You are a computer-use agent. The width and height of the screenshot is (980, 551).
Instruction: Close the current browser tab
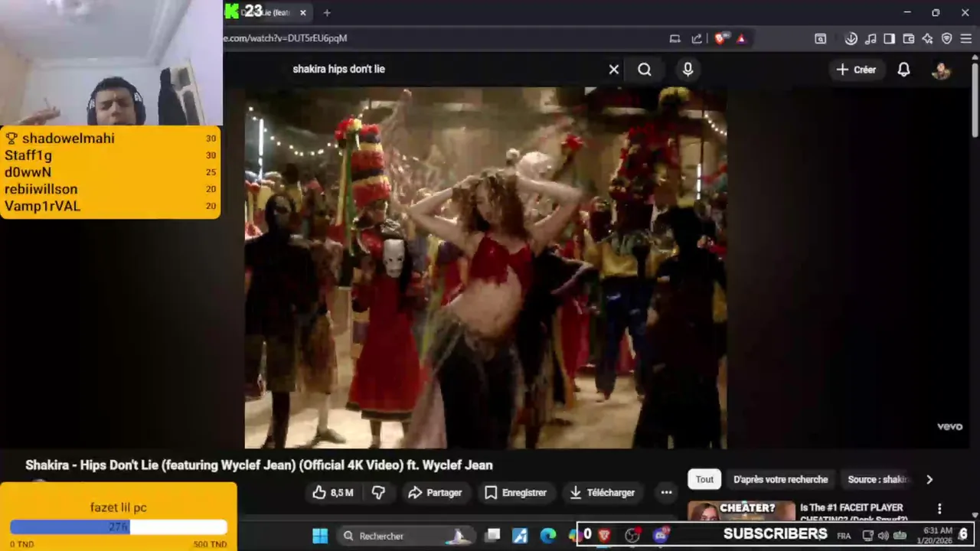tap(303, 13)
